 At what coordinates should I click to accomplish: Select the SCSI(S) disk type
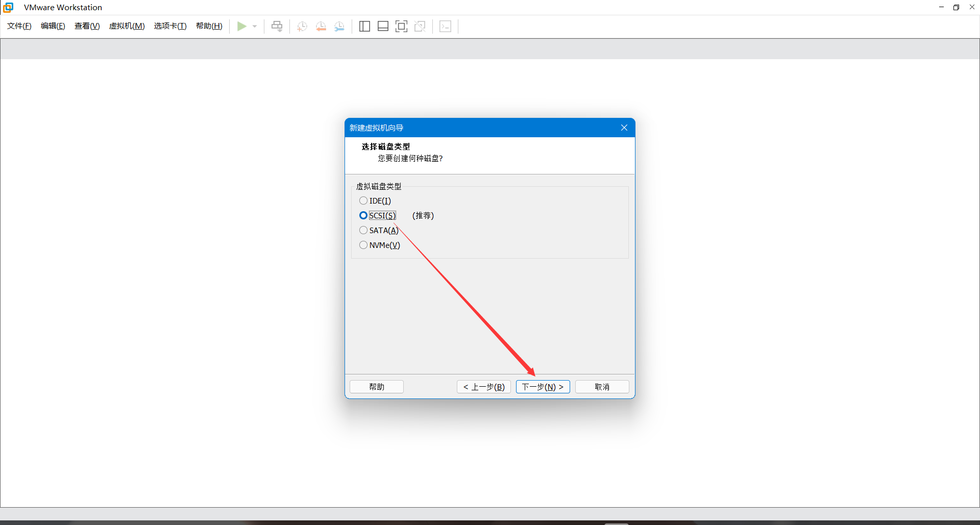[x=378, y=215]
